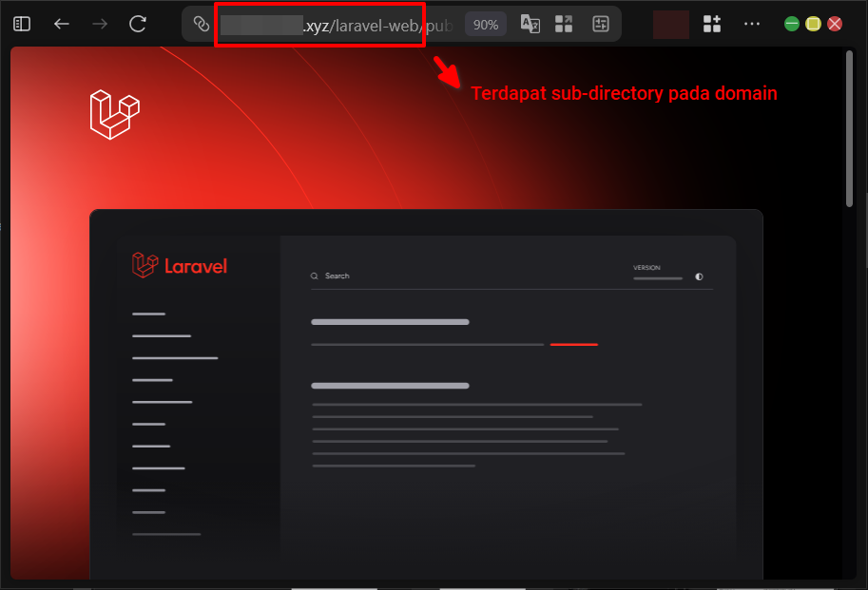Click the picture-in-picture icon in the toolbar

tap(601, 24)
